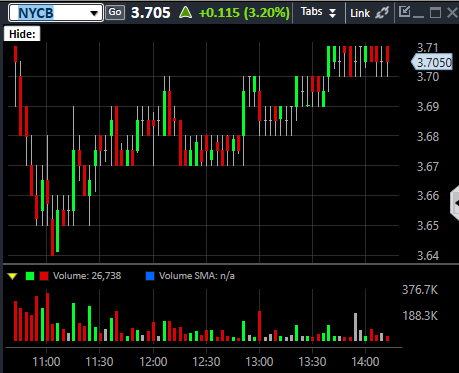Click the 12:30 time axis label

pos(206,362)
